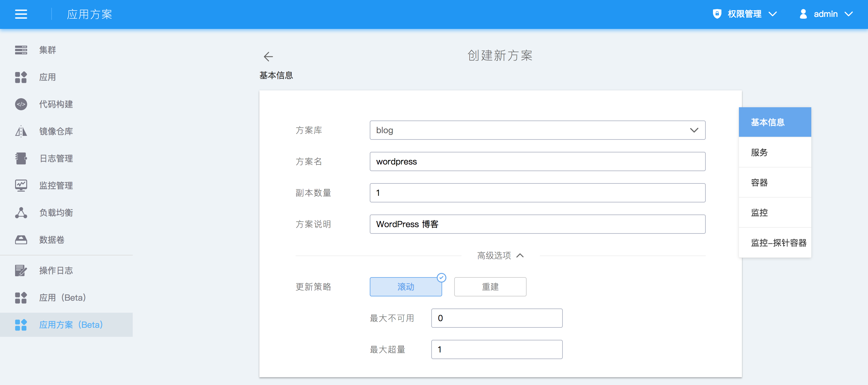Open the 集群 cluster icon in sidebar
The width and height of the screenshot is (868, 385).
(21, 50)
